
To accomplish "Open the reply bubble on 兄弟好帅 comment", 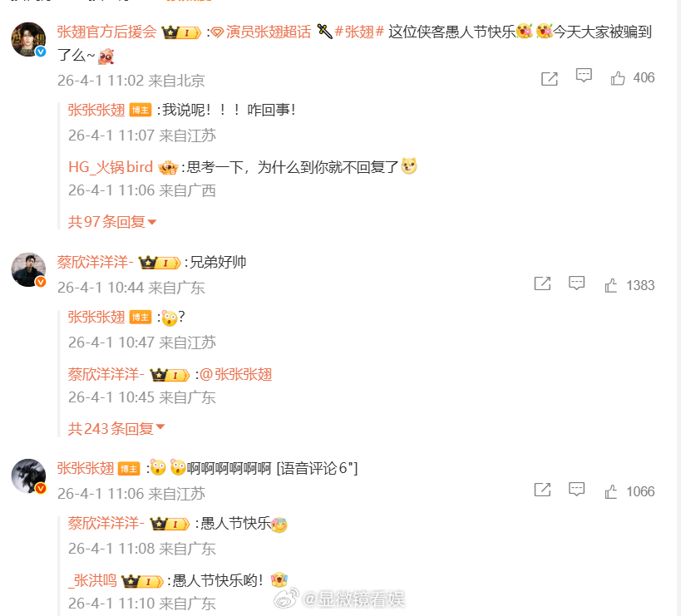I will click(576, 283).
